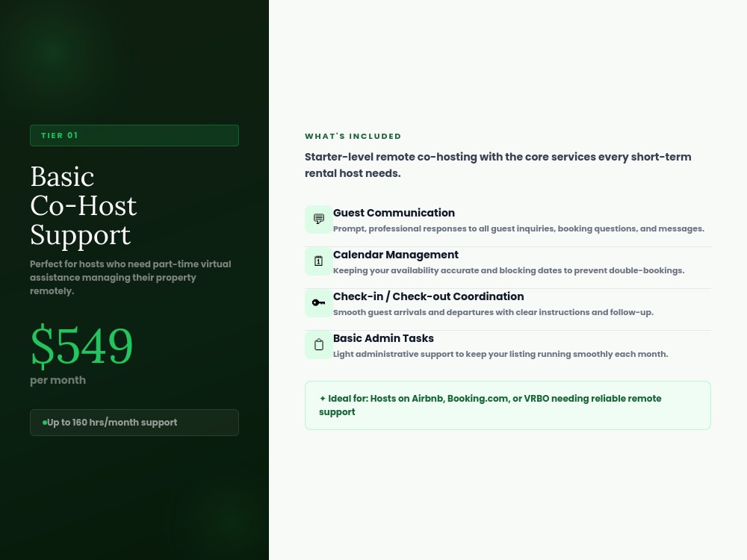Click the Basic Admin Tasks heading

point(383,338)
